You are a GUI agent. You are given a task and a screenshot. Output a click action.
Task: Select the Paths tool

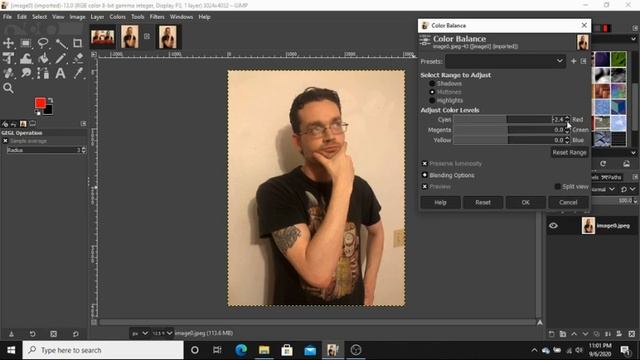tap(43, 73)
